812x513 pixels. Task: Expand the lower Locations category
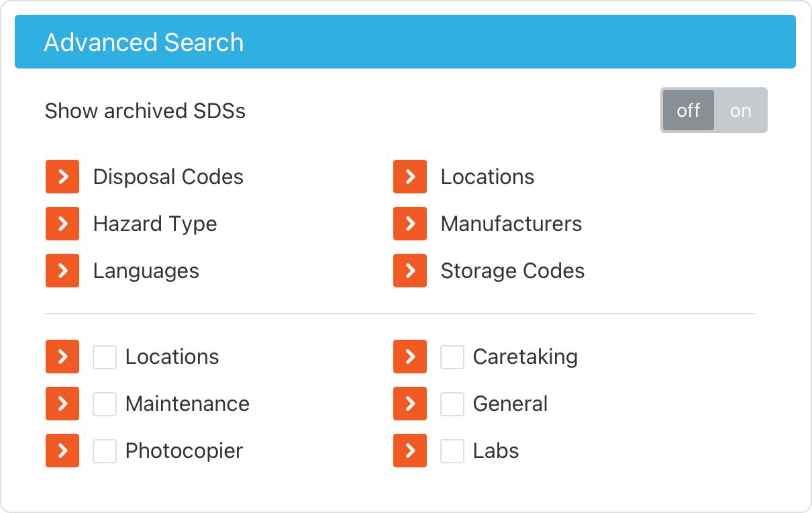coord(62,357)
